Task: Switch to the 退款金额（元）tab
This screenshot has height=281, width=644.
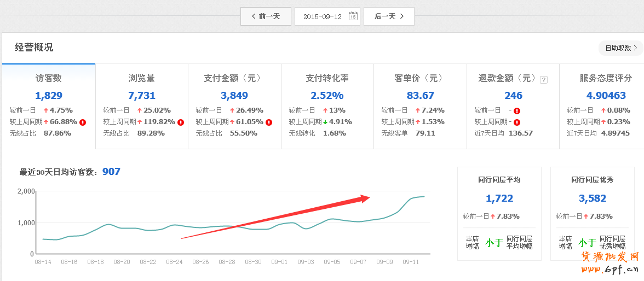Action: tap(507, 78)
